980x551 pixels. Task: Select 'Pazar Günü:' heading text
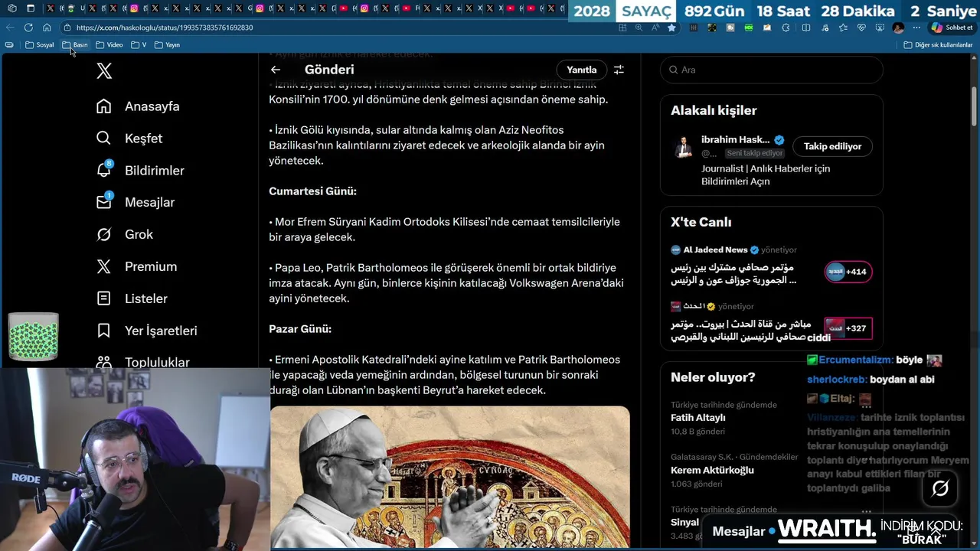300,329
